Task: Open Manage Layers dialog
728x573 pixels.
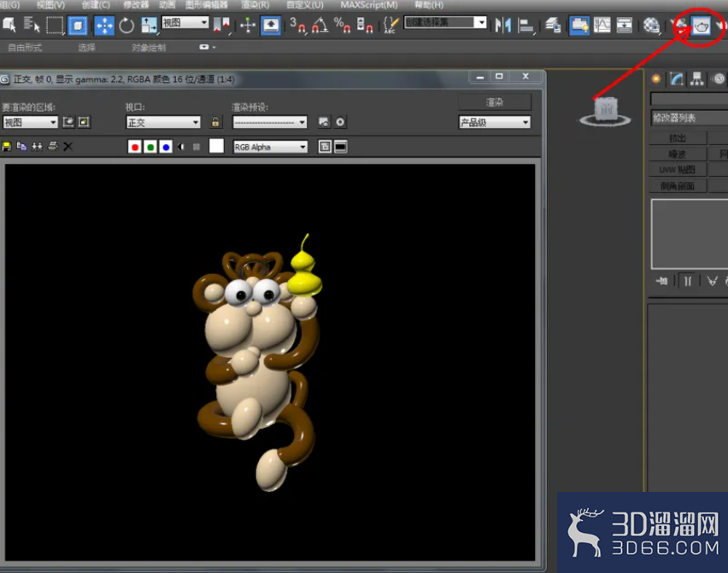Action: click(x=553, y=25)
